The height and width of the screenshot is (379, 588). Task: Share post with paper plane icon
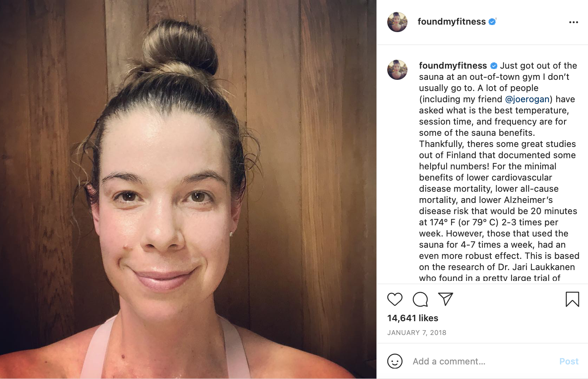[445, 299]
